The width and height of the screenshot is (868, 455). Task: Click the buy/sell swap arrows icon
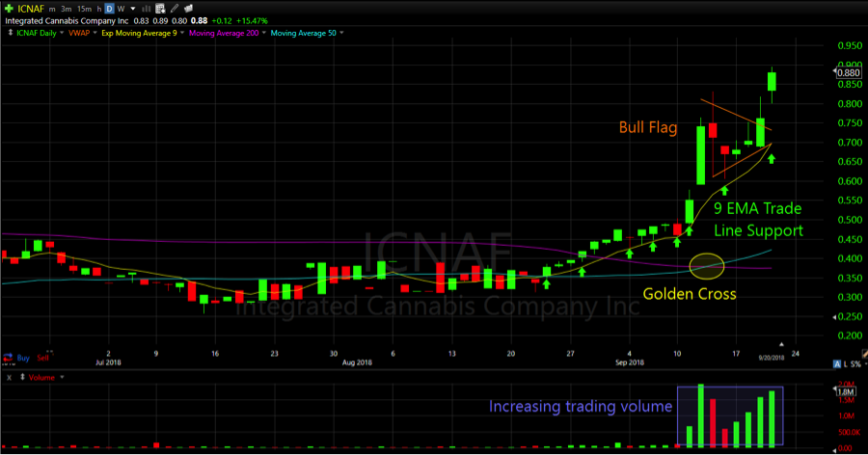[8, 358]
